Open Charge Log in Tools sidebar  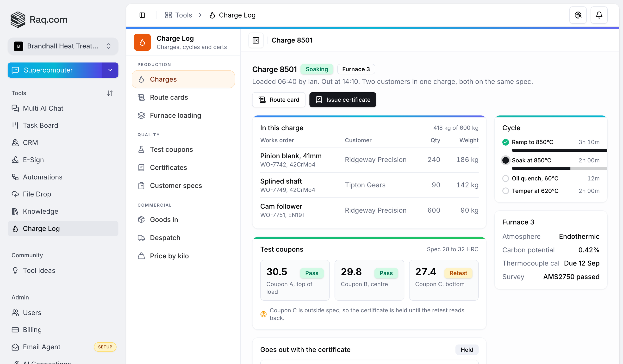pos(63,228)
